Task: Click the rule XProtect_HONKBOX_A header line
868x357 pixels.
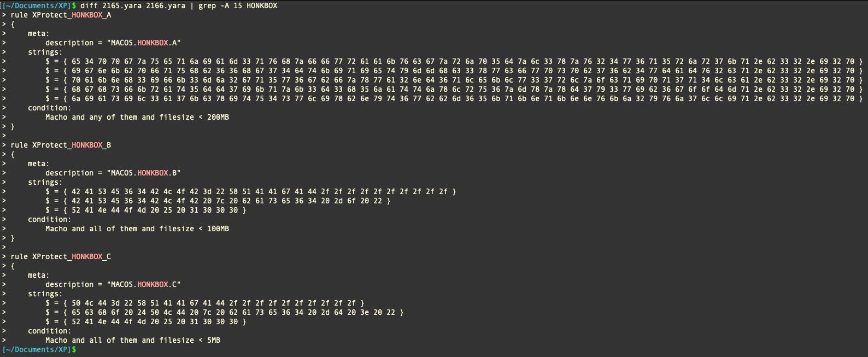Action: click(61, 15)
